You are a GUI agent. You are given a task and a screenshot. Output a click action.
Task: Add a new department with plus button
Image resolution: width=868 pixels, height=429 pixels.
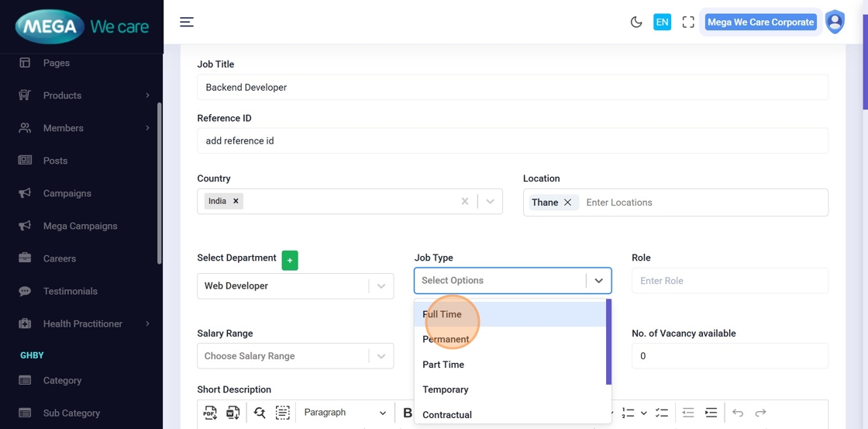click(290, 261)
